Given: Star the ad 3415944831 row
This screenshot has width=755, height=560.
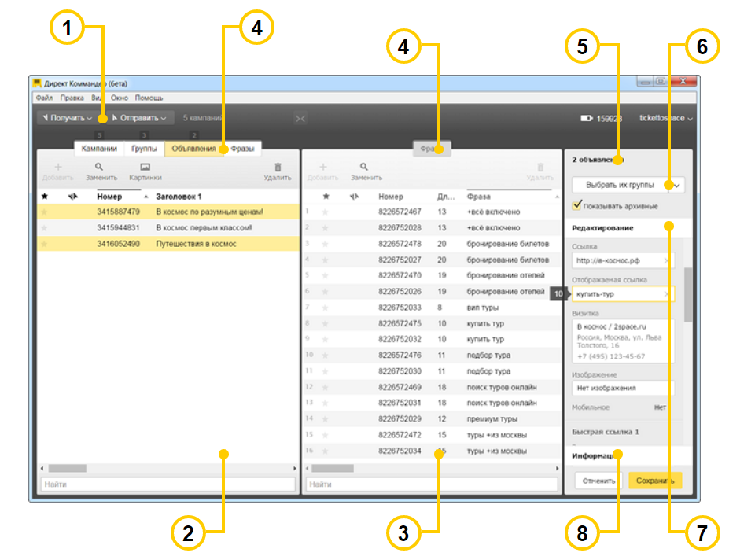Looking at the screenshot, I should click(x=45, y=228).
